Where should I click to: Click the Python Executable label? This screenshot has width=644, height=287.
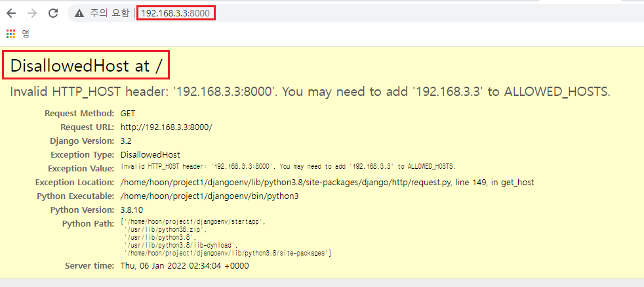[75, 196]
